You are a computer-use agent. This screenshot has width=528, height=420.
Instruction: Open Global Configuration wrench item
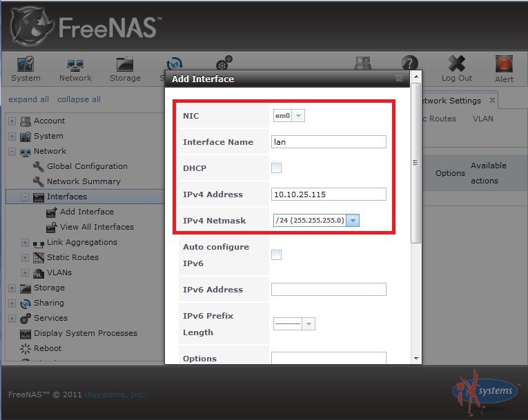coord(38,166)
